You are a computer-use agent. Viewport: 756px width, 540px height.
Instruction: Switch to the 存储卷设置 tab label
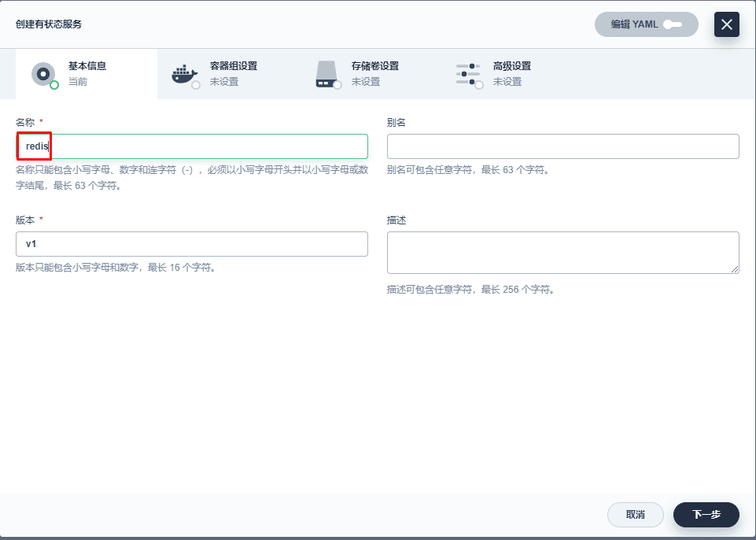tap(375, 66)
